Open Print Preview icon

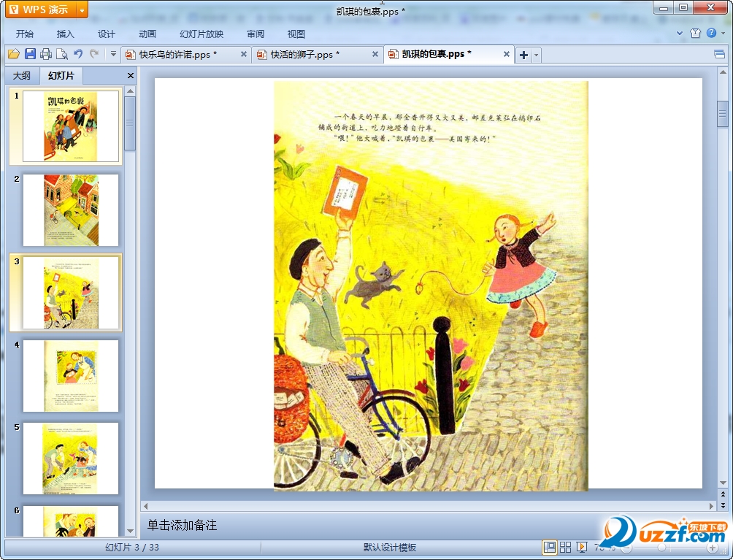click(62, 54)
